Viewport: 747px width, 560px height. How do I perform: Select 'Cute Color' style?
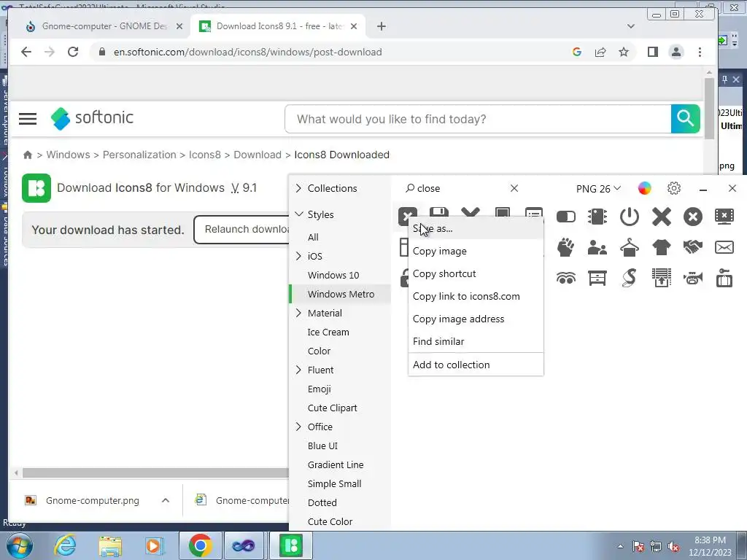[x=330, y=521]
